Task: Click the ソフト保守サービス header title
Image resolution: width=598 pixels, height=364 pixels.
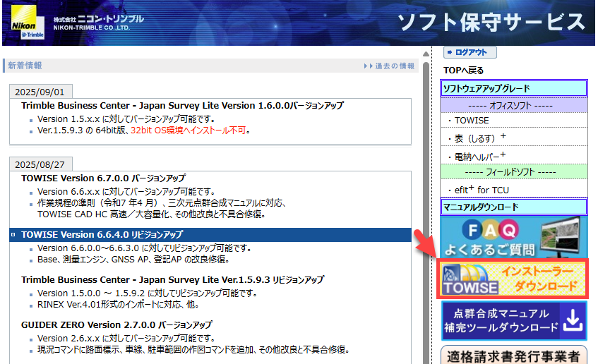Action: (x=491, y=22)
